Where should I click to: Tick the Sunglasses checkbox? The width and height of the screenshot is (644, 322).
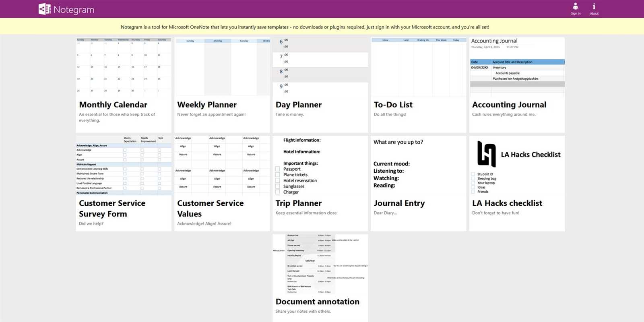[x=277, y=186]
